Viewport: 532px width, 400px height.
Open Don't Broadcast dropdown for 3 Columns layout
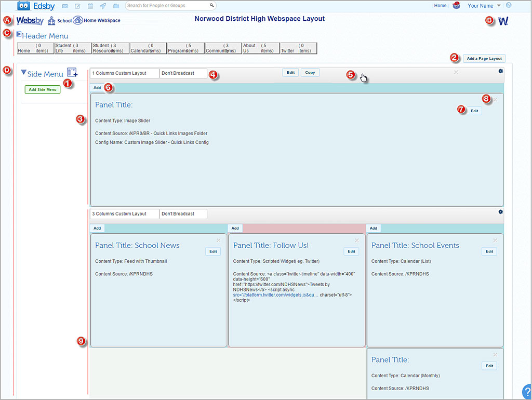pos(183,214)
